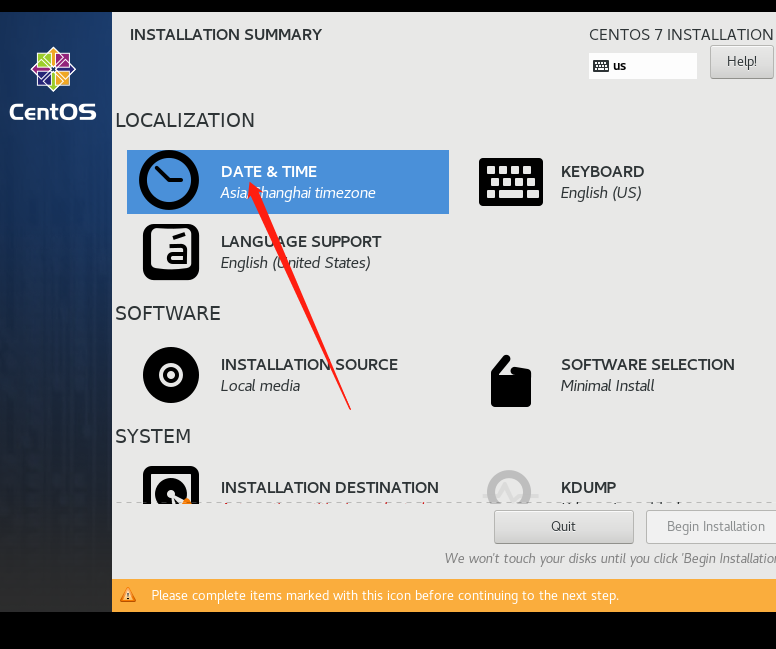Image resolution: width=776 pixels, height=649 pixels.
Task: Click the INSTALLATION SUMMARY heading
Action: [226, 35]
